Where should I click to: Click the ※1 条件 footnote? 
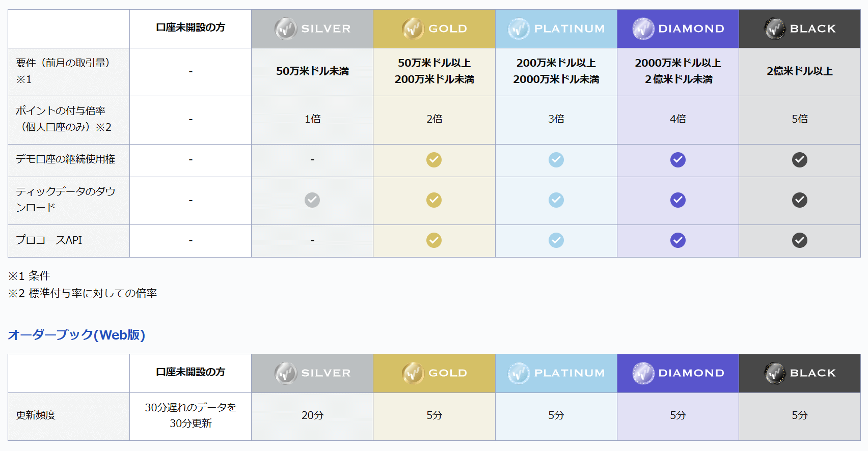tap(29, 276)
